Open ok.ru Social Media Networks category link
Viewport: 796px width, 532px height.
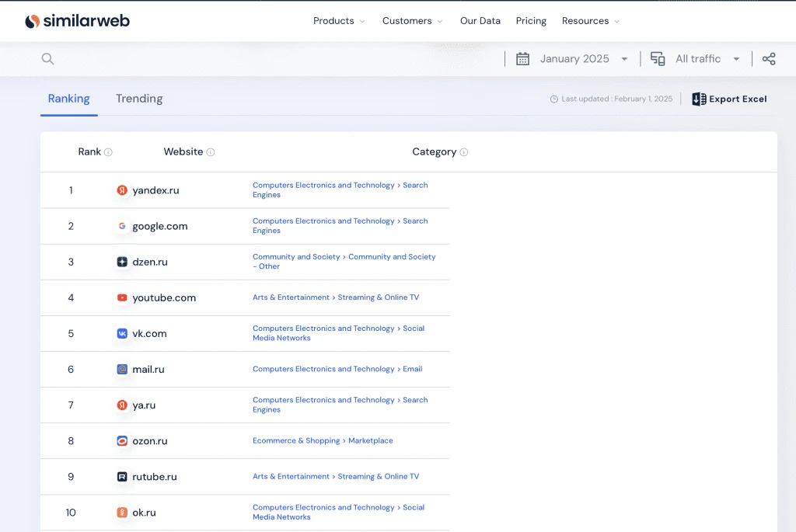(339, 513)
